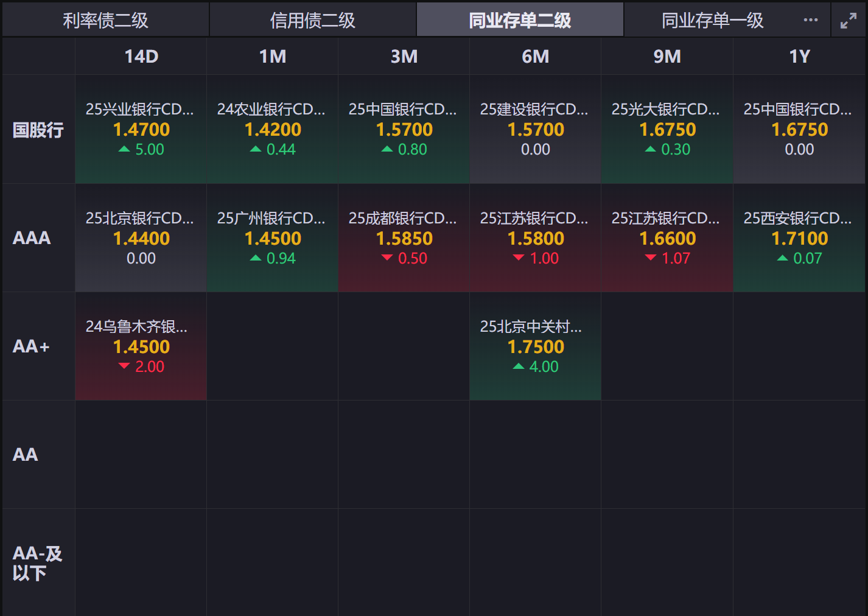Open 25北京银行CD cell at 1.4400
This screenshot has width=868, height=616.
coord(141,238)
